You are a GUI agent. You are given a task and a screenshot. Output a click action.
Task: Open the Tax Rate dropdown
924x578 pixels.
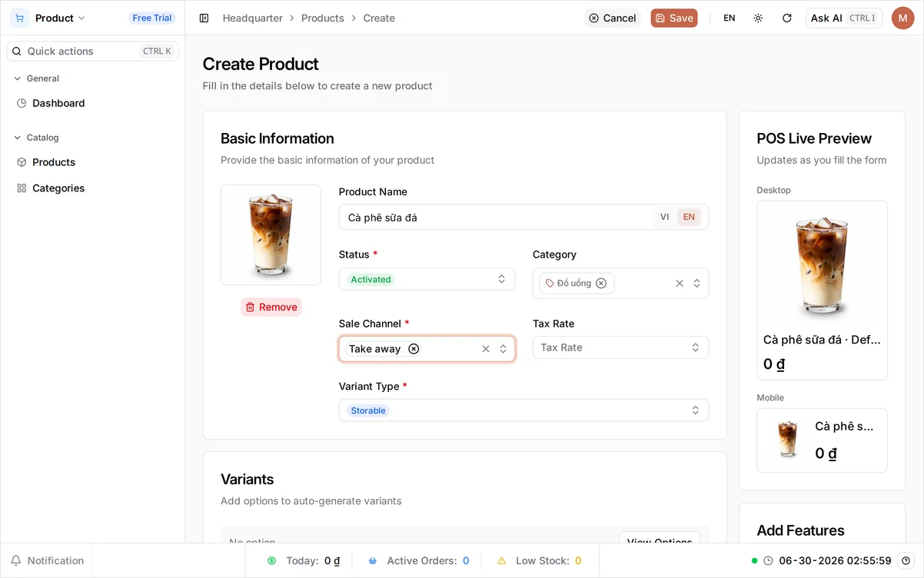pyautogui.click(x=620, y=347)
